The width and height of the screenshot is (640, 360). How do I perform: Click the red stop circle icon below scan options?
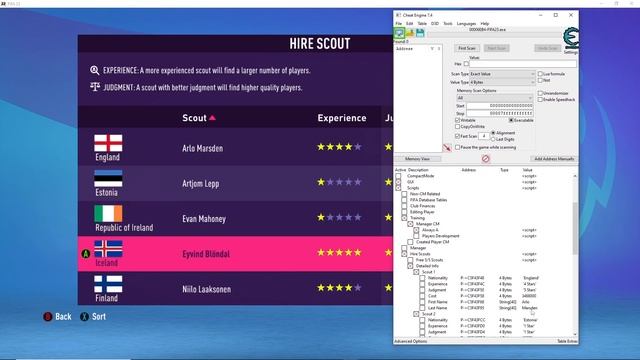pos(485,159)
